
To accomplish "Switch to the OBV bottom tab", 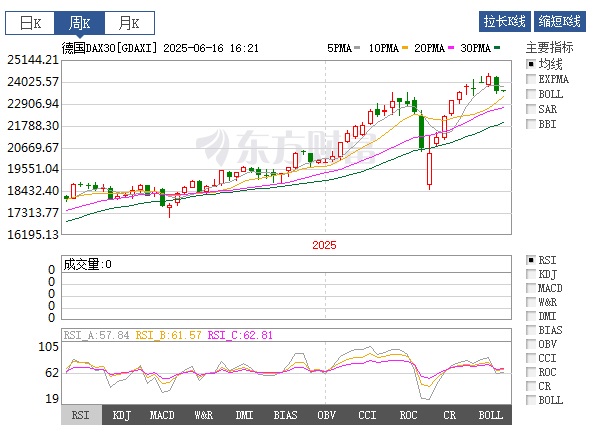I will [x=326, y=415].
